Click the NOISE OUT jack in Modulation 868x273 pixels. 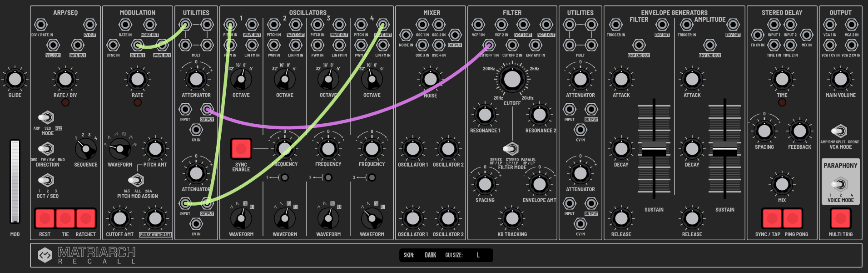[x=150, y=25]
